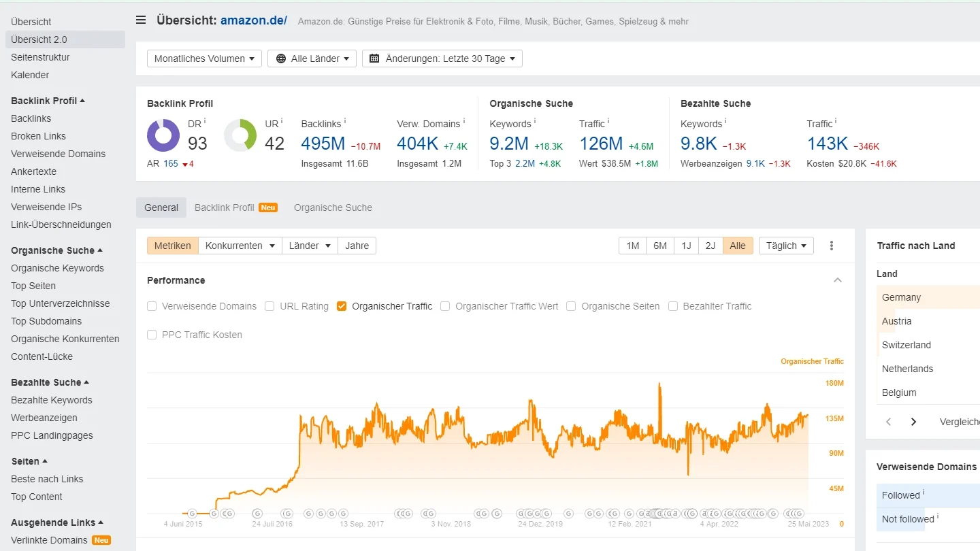Screen dimensions: 980x551
Task: Collapse the Performance section chevron
Action: click(x=838, y=280)
